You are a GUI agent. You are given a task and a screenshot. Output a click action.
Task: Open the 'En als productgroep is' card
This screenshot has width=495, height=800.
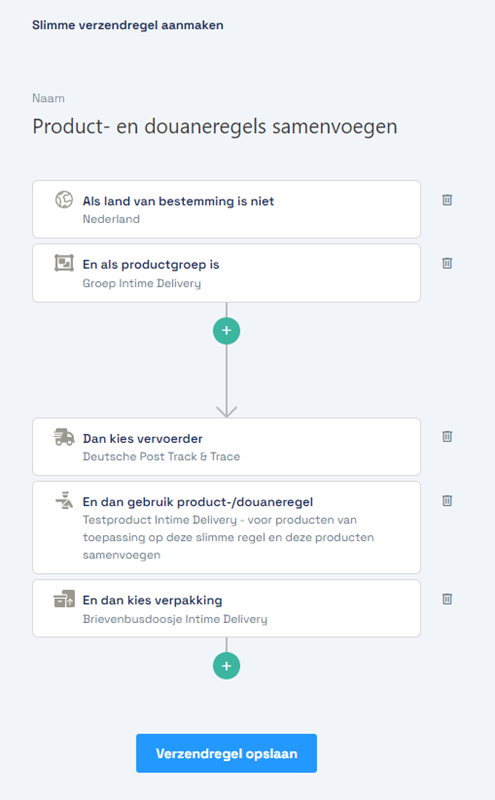[x=227, y=273]
